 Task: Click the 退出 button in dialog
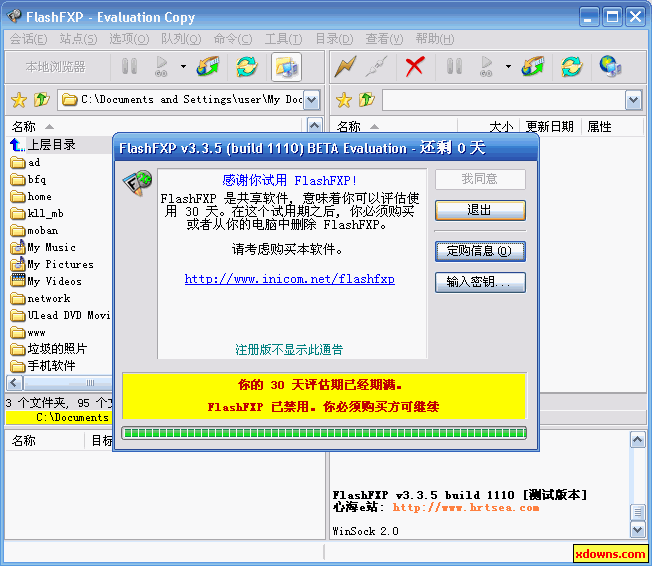click(480, 210)
